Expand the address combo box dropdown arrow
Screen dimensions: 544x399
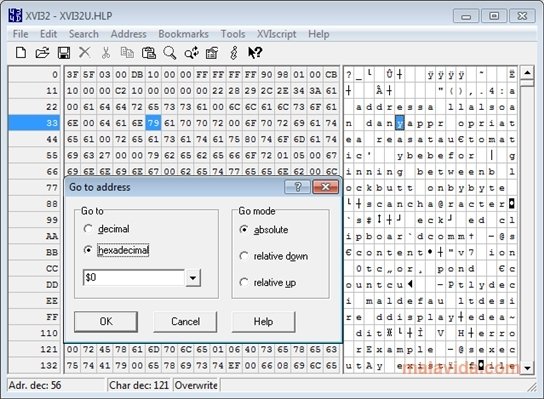193,278
